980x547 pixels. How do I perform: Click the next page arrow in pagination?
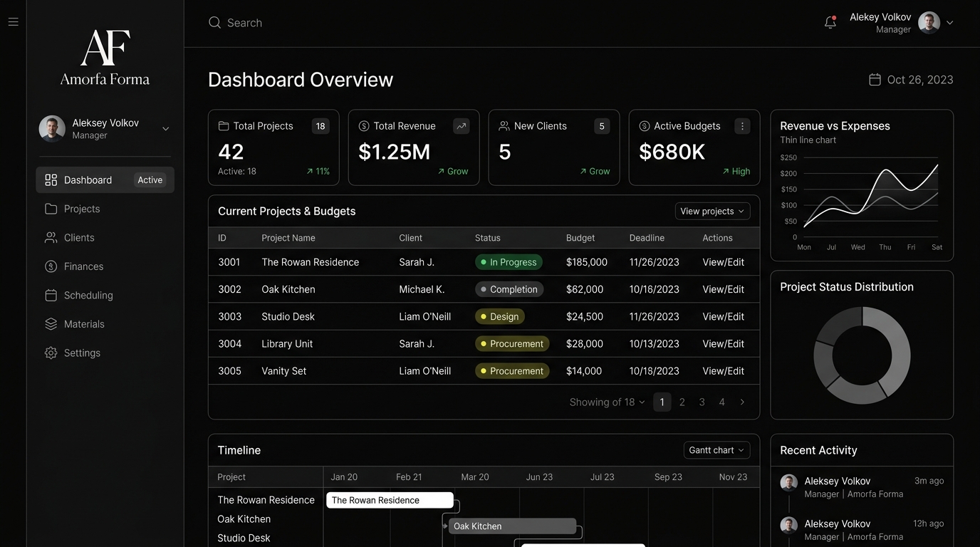pos(742,402)
